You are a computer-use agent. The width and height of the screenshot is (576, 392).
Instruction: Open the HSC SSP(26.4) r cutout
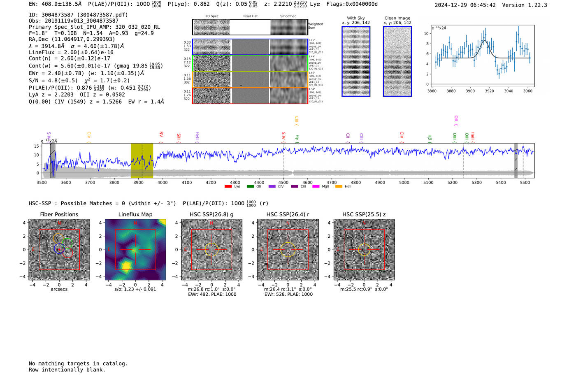point(288,250)
